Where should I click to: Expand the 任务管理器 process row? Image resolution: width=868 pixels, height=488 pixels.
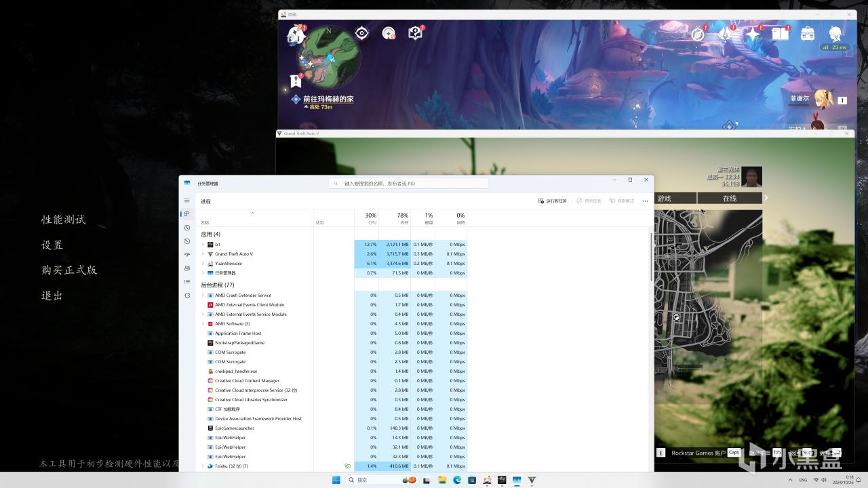[x=203, y=273]
